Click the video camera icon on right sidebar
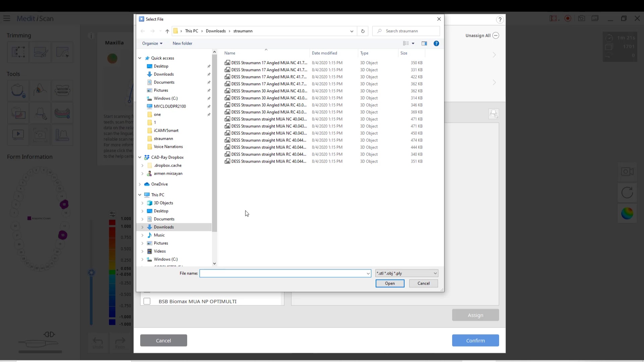This screenshot has height=362, width=644. pyautogui.click(x=627, y=172)
